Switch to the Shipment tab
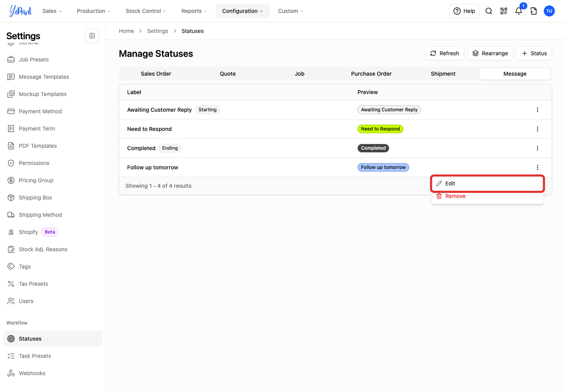 [443, 74]
